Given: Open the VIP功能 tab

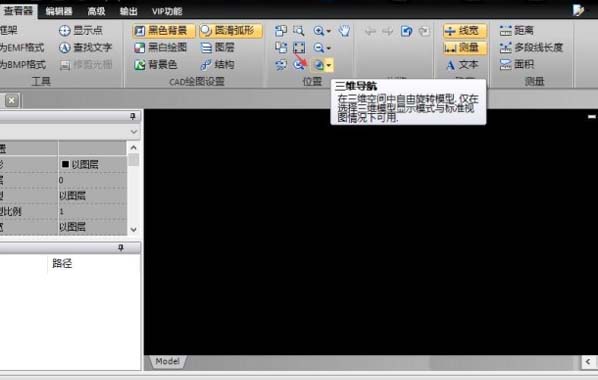Looking at the screenshot, I should coord(167,11).
